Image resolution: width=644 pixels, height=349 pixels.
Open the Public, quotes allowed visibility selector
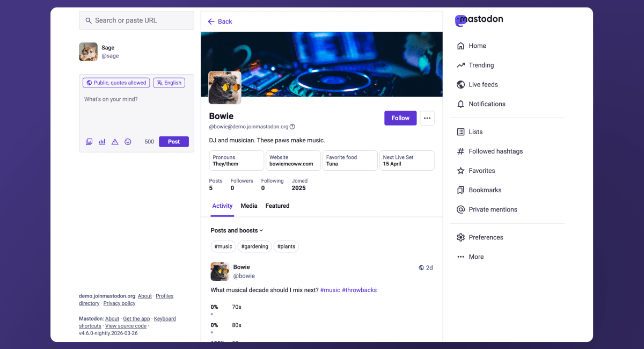(116, 83)
